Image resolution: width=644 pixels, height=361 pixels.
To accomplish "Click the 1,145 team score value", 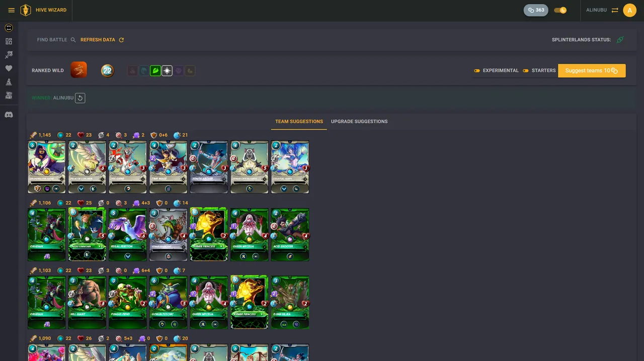I will pos(45,135).
